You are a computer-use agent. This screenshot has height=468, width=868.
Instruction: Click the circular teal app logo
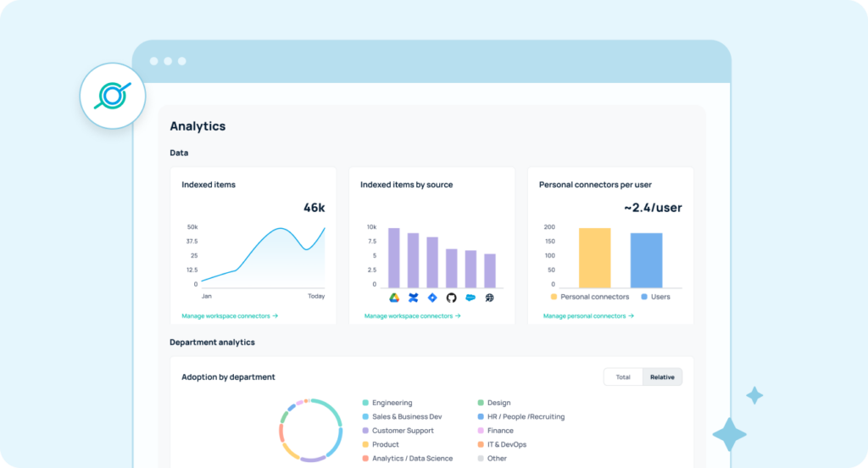113,97
